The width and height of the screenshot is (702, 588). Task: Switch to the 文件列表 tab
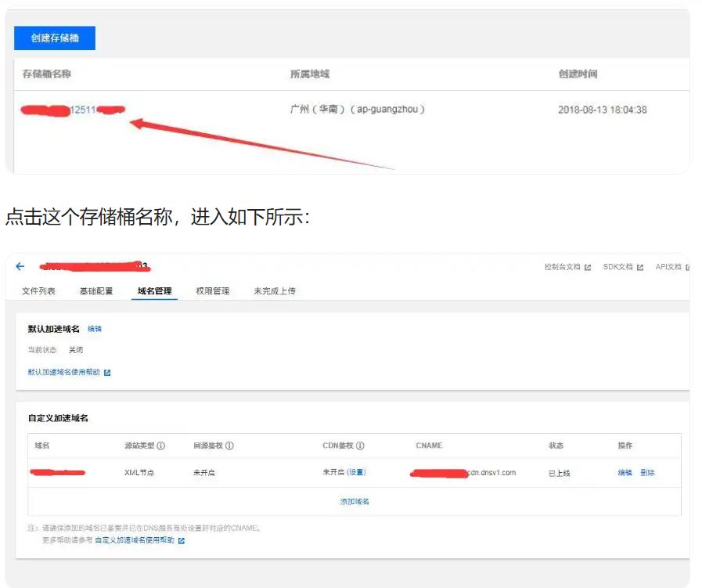[38, 291]
